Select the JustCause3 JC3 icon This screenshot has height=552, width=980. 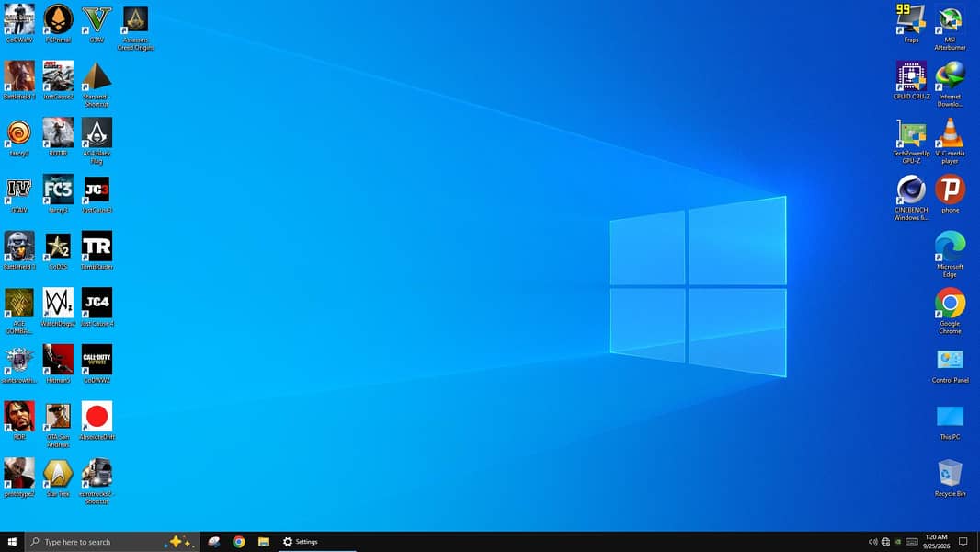pyautogui.click(x=97, y=190)
